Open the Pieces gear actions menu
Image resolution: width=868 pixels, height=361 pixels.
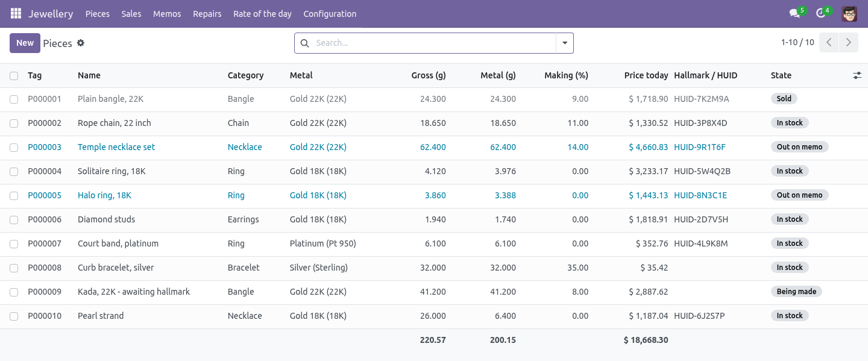pyautogui.click(x=81, y=43)
